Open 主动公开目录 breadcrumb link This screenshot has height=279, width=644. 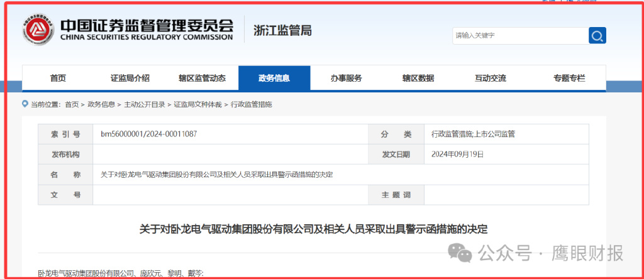click(145, 104)
